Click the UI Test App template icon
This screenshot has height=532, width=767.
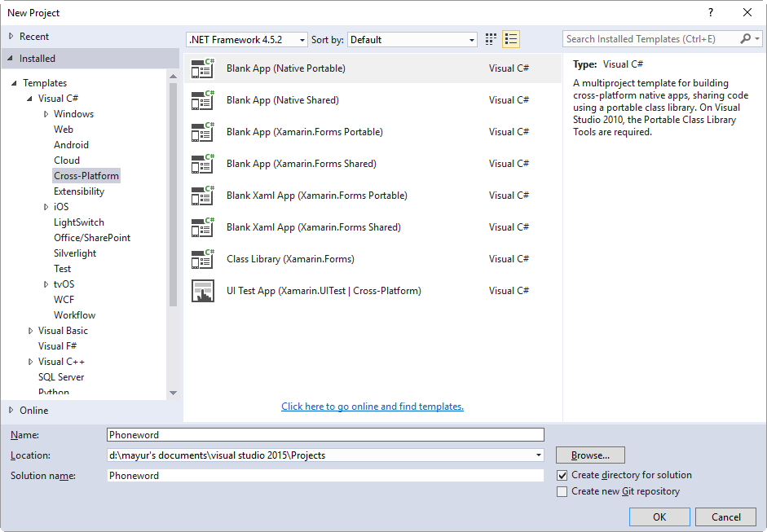(202, 291)
